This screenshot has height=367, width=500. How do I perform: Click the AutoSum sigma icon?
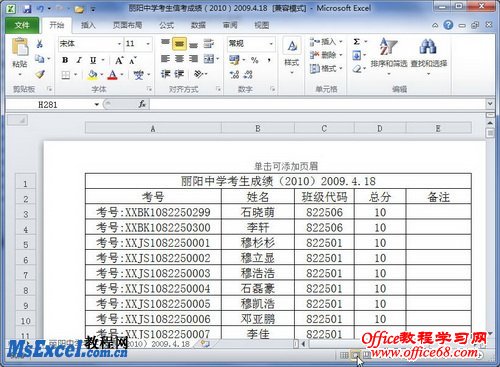pos(356,42)
